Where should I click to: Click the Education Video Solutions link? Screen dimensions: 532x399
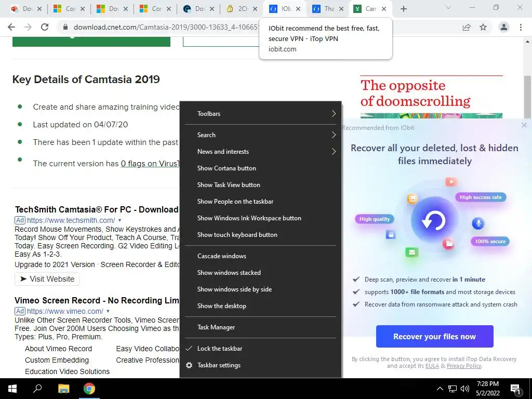pos(67,371)
